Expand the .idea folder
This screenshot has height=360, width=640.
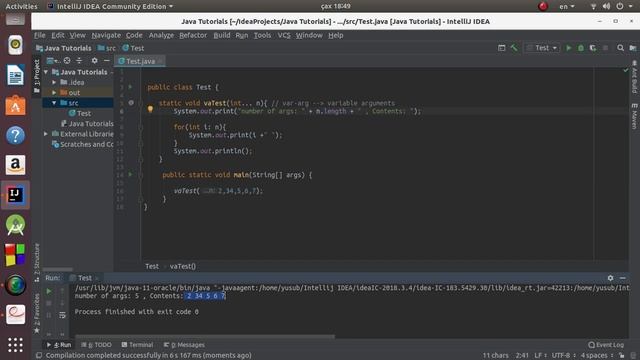[54, 82]
